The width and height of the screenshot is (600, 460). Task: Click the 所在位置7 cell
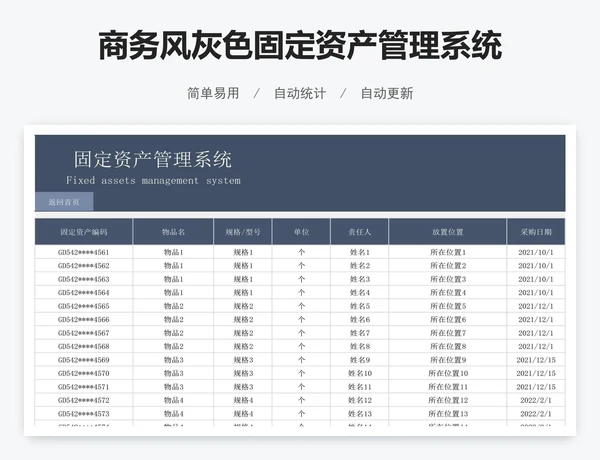coord(448,333)
